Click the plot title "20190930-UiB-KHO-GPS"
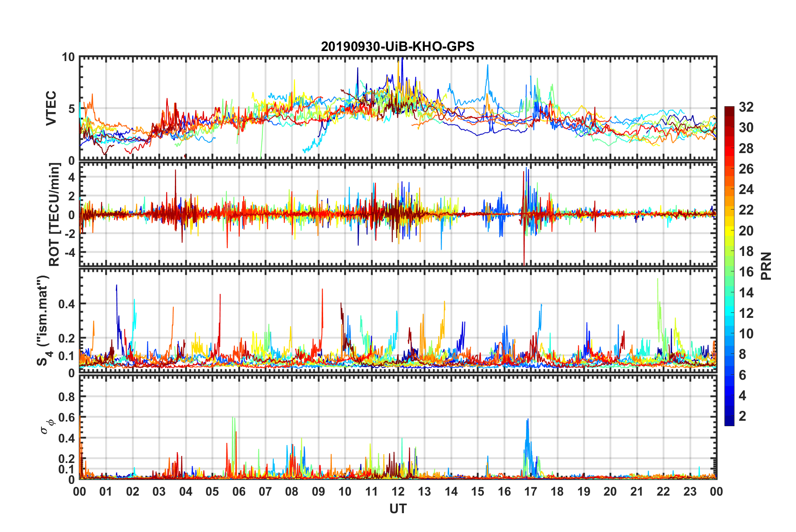 point(398,46)
